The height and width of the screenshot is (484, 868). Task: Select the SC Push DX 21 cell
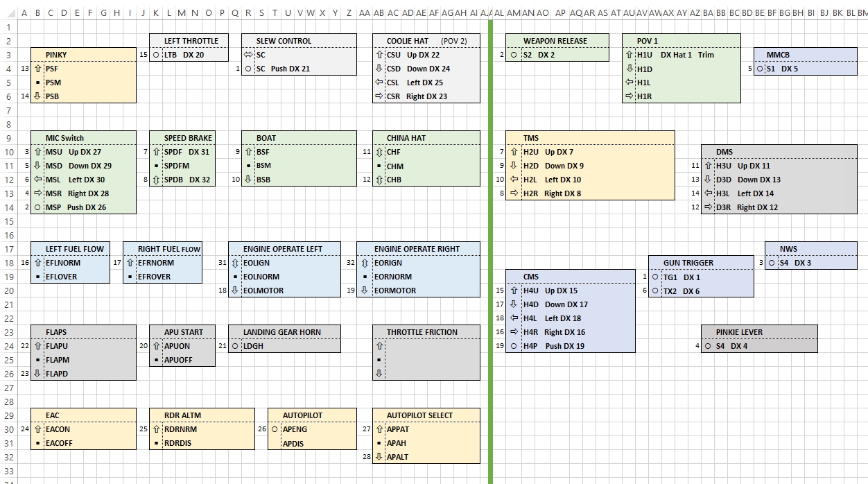[x=305, y=69]
